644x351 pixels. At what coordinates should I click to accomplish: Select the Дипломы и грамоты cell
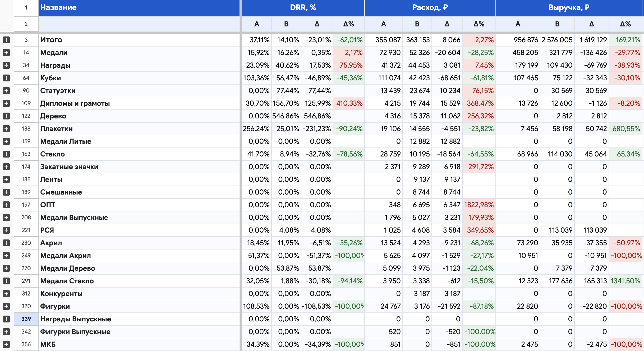(139, 103)
